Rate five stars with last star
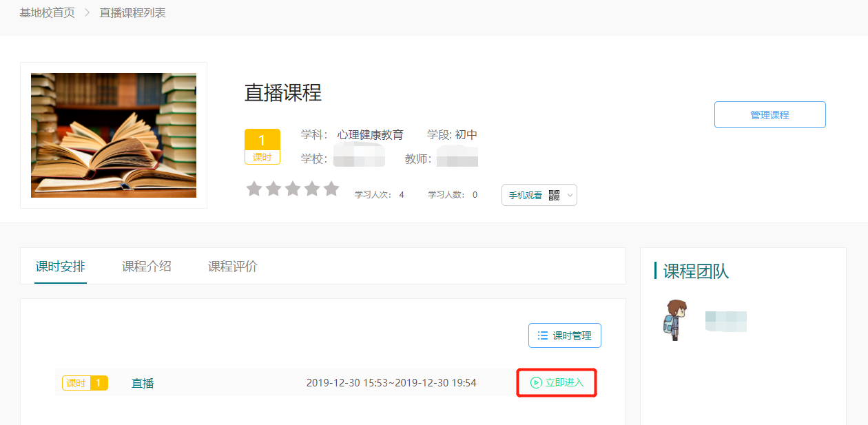This screenshot has height=425, width=868. click(x=331, y=189)
